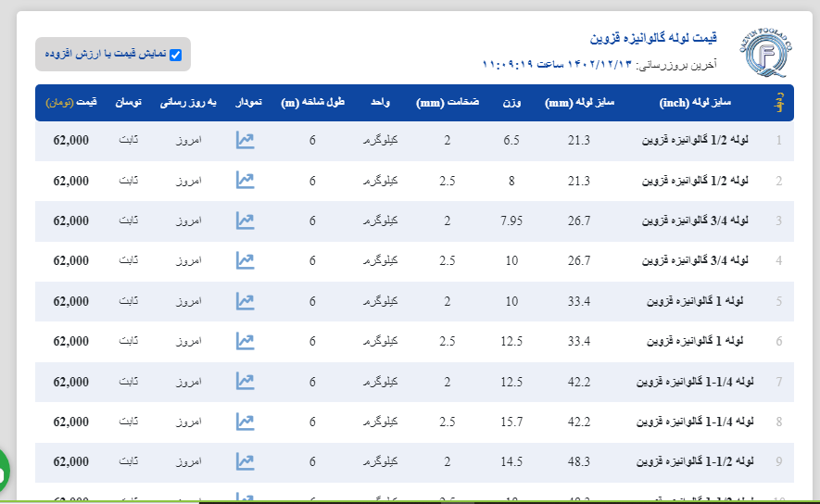Show price chart for row 3 (3/4 inch pipe)
The height and width of the screenshot is (504, 820).
tap(246, 220)
